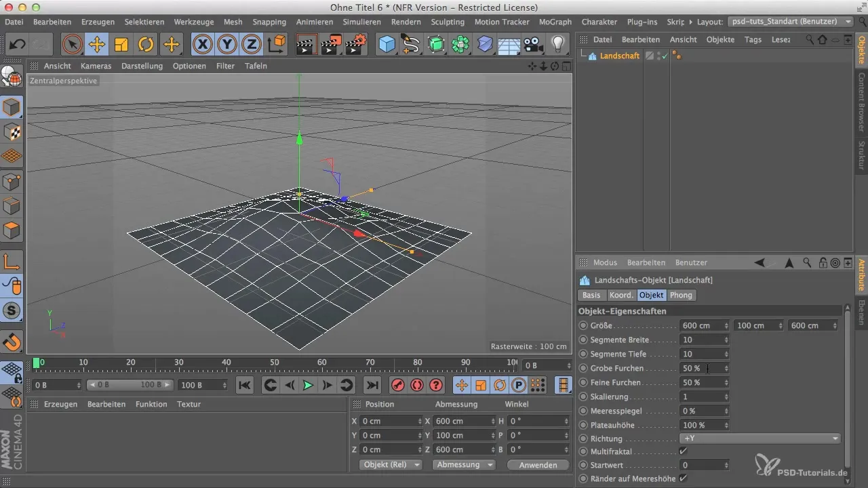Click Grobe Furchen value stepper
Viewport: 868px width, 488px height.
(x=726, y=368)
